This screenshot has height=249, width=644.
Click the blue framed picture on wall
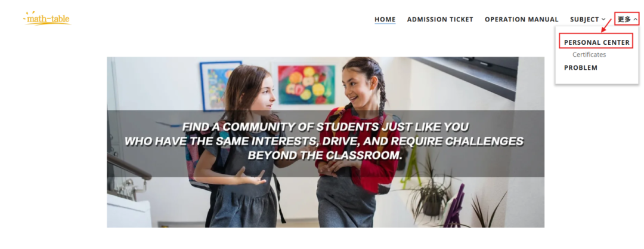221,86
